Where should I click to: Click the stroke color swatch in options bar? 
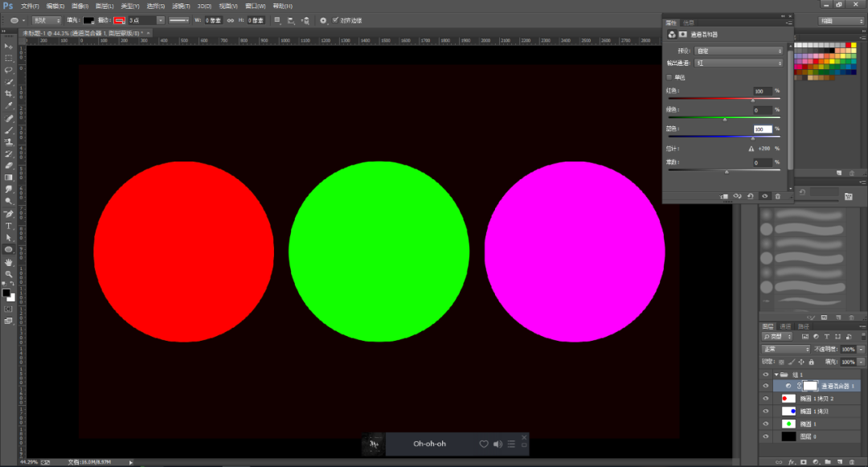[x=119, y=20]
